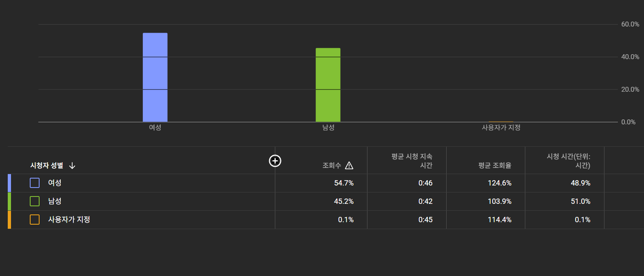Viewport: 644px width, 276px height.
Task: Click the 시청 시간(단위: 시간) column header
Action: 568,161
